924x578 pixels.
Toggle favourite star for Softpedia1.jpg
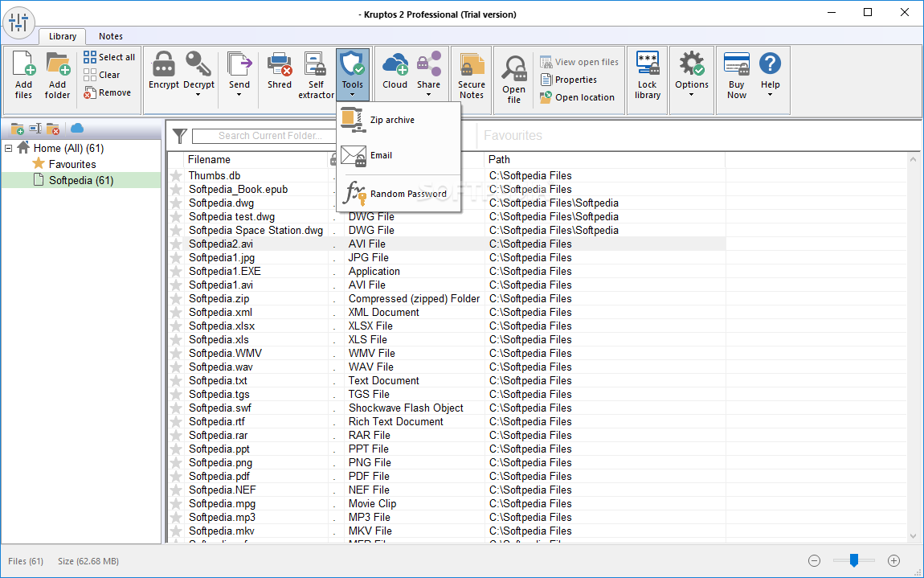[176, 258]
